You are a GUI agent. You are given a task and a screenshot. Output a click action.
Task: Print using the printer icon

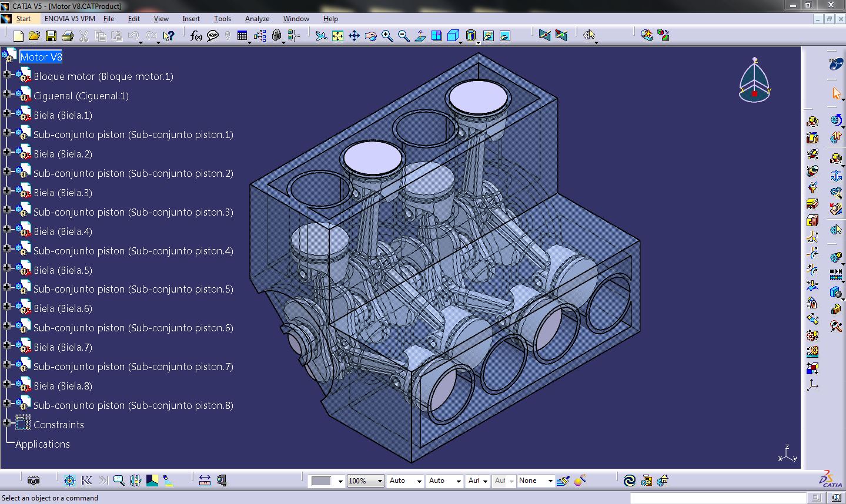click(x=68, y=36)
